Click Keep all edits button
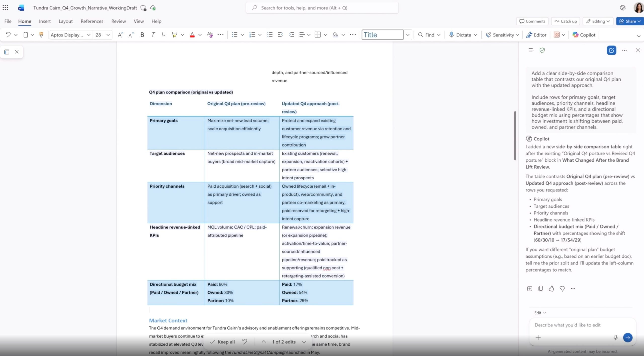The height and width of the screenshot is (356, 644). coord(222,342)
